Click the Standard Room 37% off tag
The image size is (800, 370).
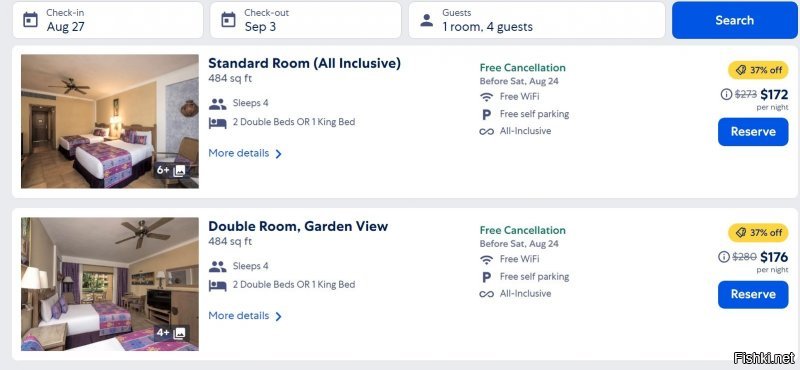point(758,70)
